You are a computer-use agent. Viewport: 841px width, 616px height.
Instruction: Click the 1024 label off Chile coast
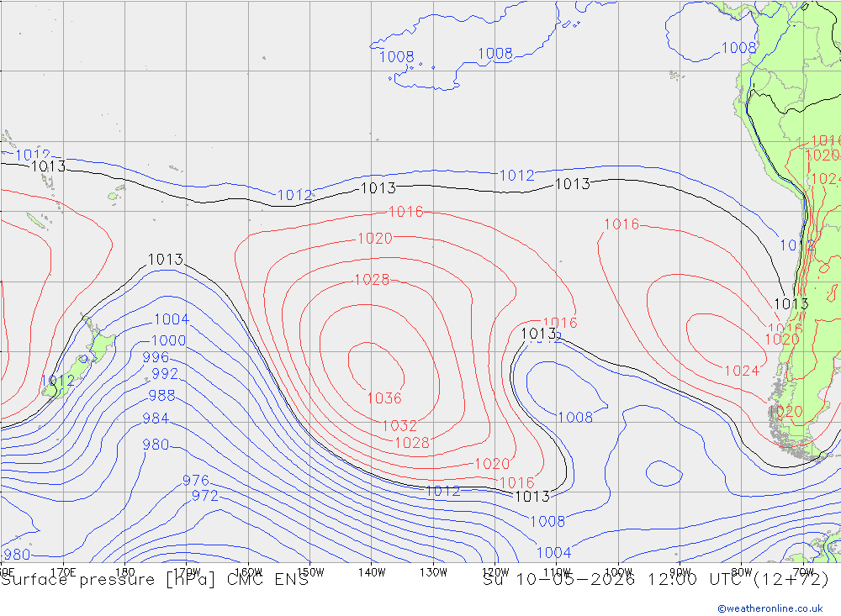742,371
